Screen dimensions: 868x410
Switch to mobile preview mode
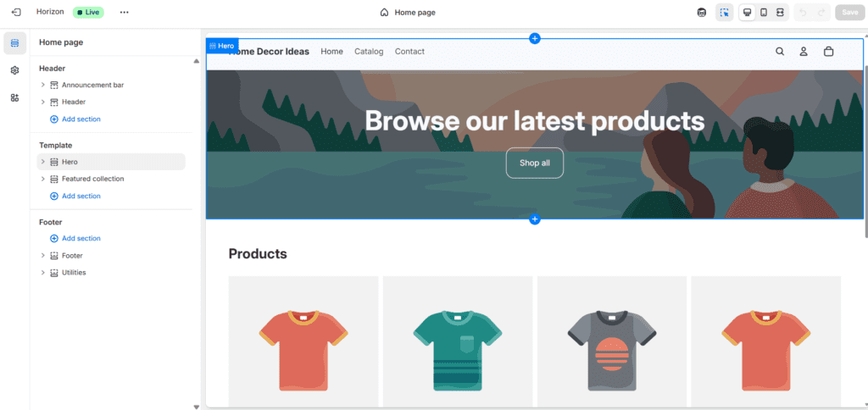[x=764, y=13]
